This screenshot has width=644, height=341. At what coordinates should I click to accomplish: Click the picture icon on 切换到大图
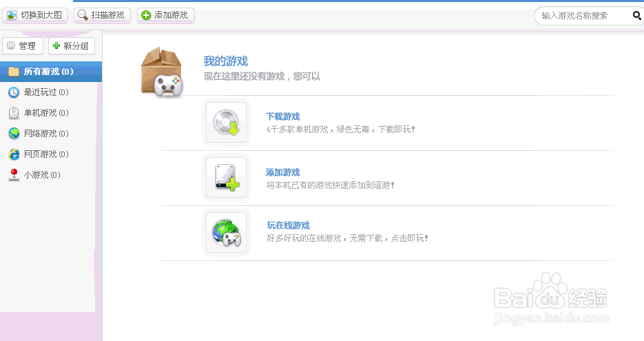point(12,15)
